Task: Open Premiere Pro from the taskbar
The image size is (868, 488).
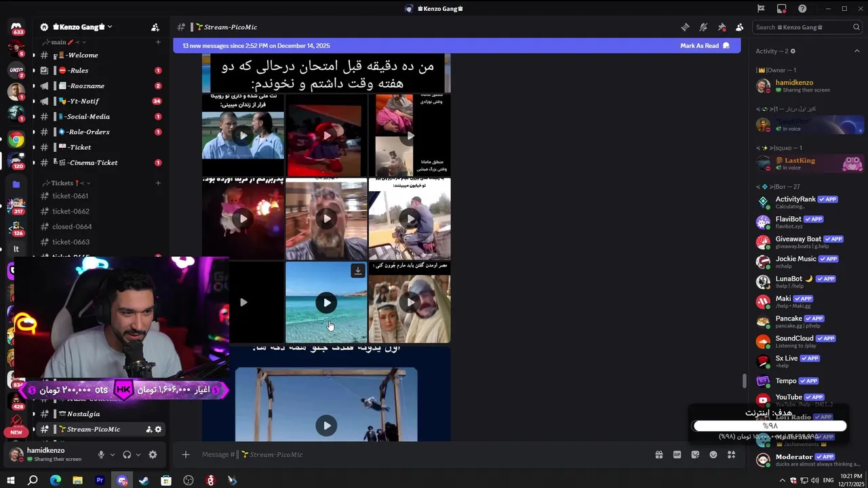Action: pyautogui.click(x=100, y=481)
